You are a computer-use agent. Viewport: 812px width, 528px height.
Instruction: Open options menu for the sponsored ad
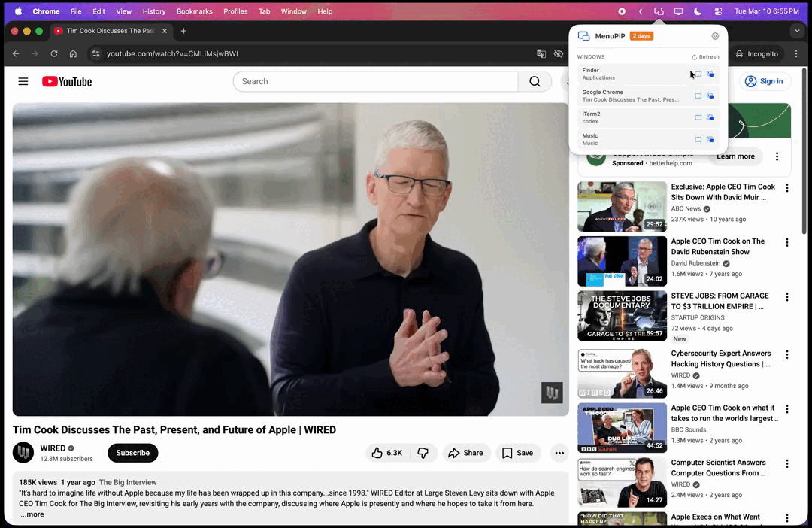777,156
